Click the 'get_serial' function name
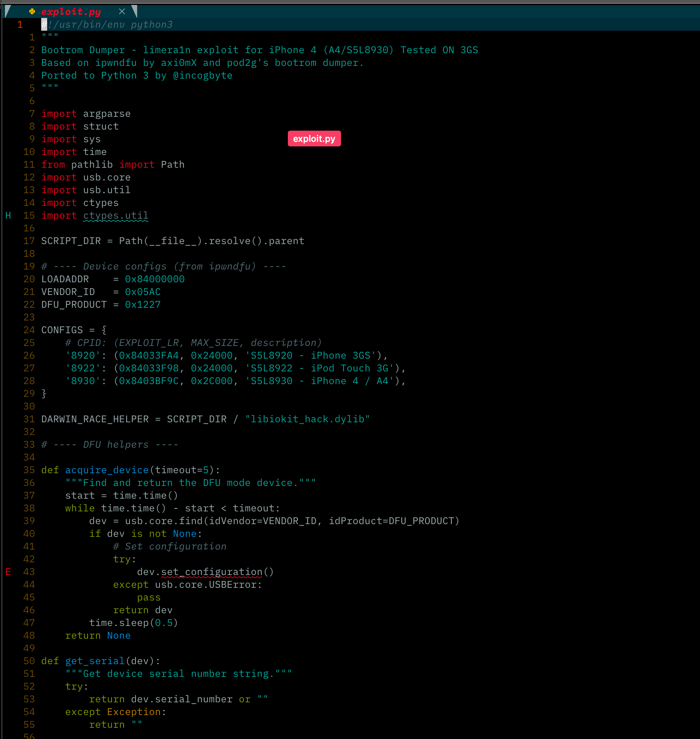This screenshot has height=739, width=700. point(95,661)
